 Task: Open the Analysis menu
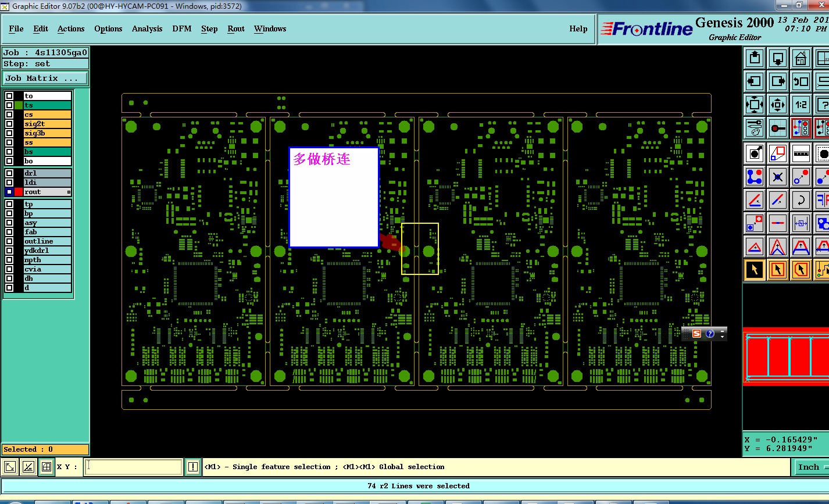147,28
